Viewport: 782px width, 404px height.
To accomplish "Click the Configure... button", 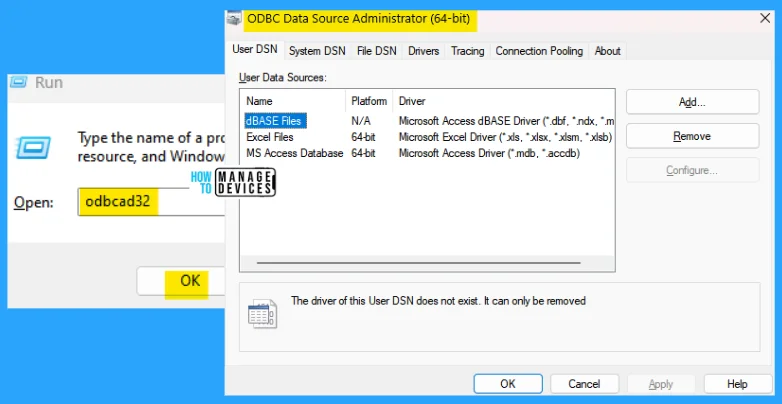I will coord(692,170).
